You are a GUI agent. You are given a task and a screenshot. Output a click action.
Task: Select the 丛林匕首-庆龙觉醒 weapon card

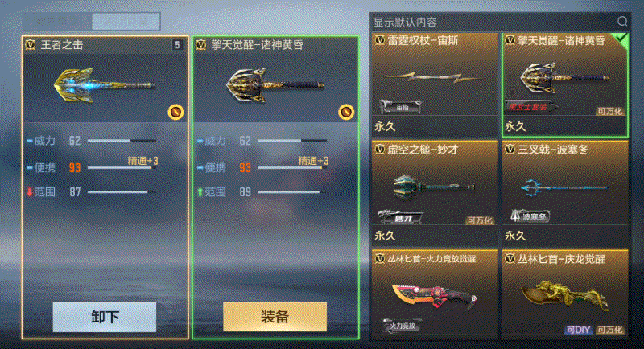point(565,295)
